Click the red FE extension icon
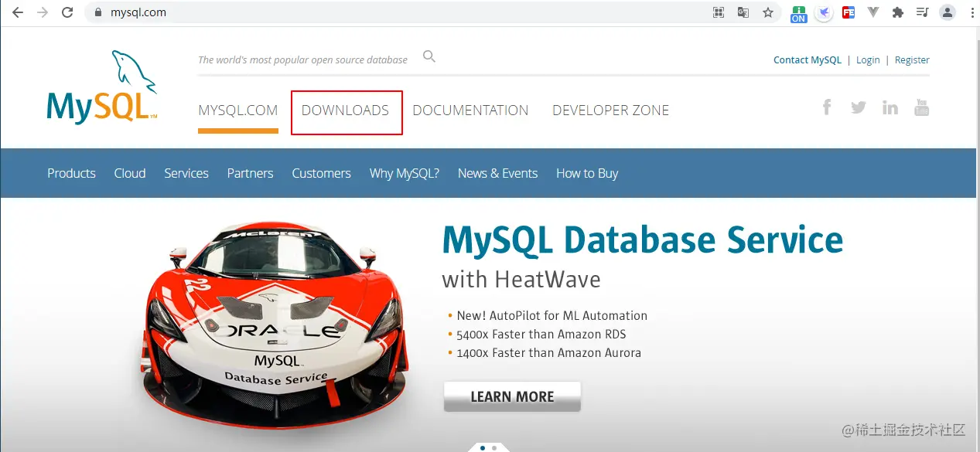The width and height of the screenshot is (980, 452). [849, 12]
